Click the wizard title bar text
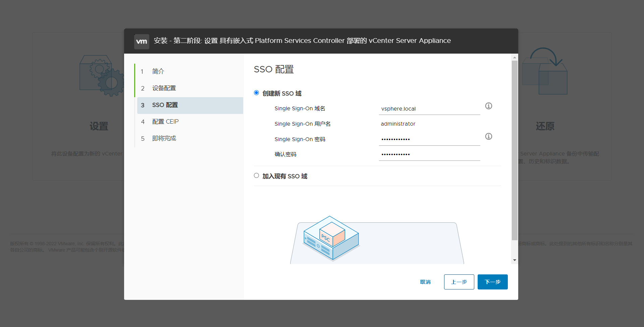644x327 pixels. (x=302, y=41)
